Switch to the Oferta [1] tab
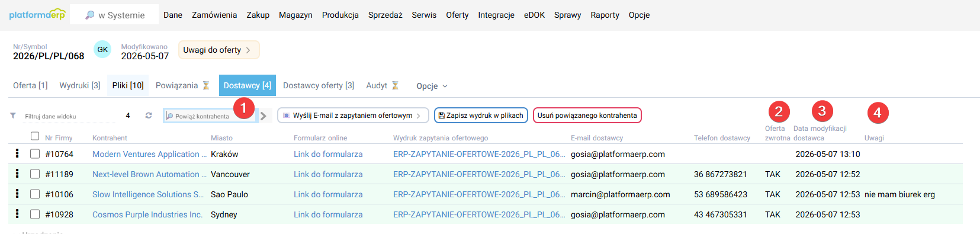The image size is (980, 234). tap(30, 85)
